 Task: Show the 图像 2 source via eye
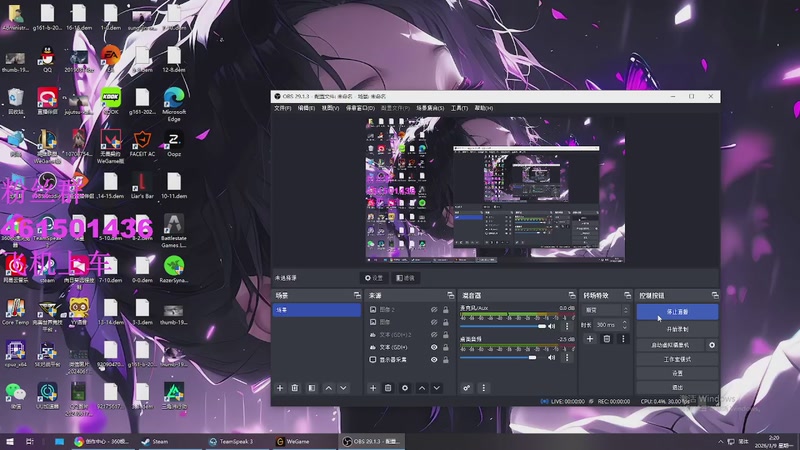pyautogui.click(x=434, y=310)
